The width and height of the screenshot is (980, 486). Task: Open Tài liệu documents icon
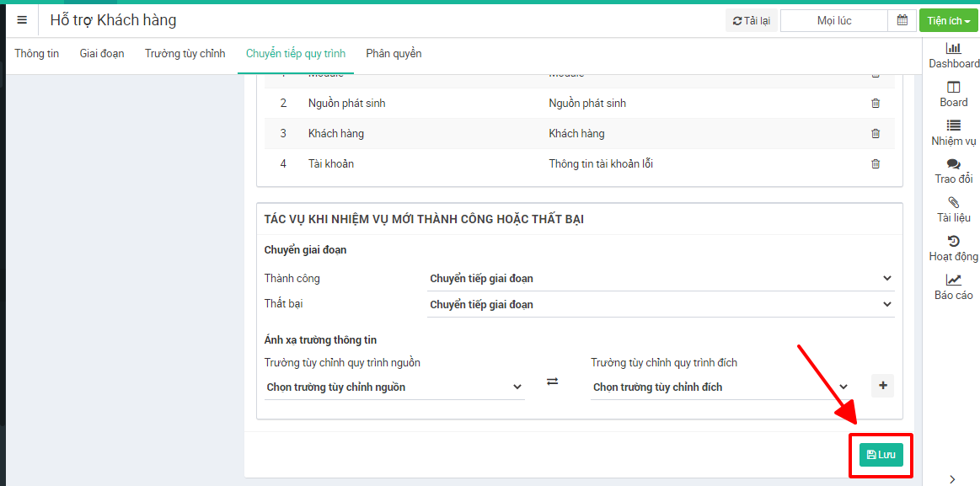coord(954,203)
